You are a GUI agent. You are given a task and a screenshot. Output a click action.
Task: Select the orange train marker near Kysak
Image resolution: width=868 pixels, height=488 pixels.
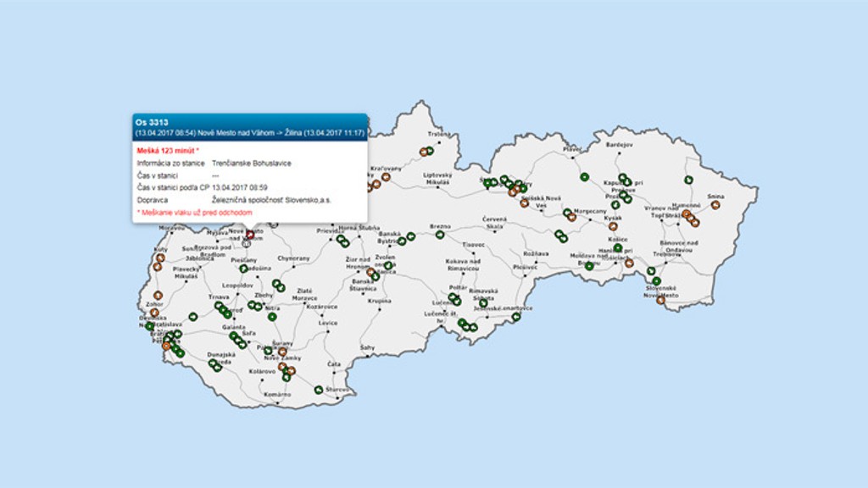613,226
